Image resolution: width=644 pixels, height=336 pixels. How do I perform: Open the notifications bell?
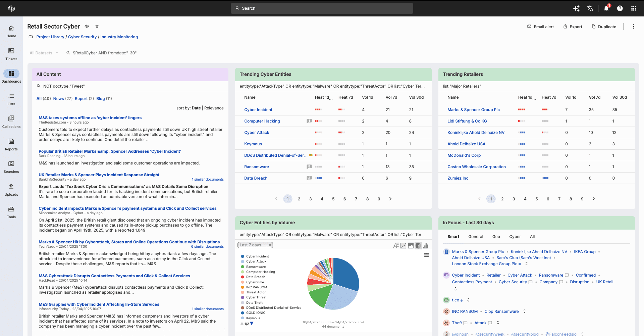pyautogui.click(x=606, y=8)
